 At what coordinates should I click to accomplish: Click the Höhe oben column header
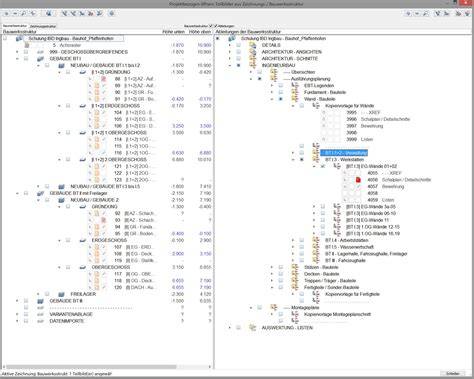coord(200,32)
